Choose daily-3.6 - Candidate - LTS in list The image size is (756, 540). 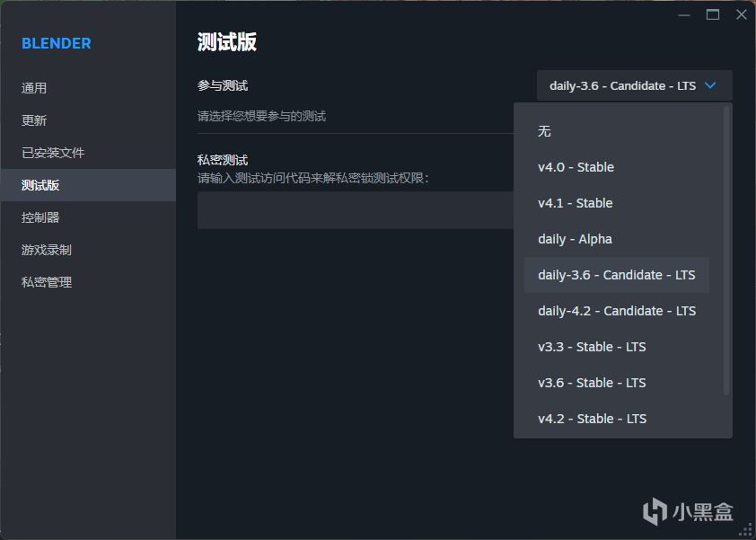[617, 275]
